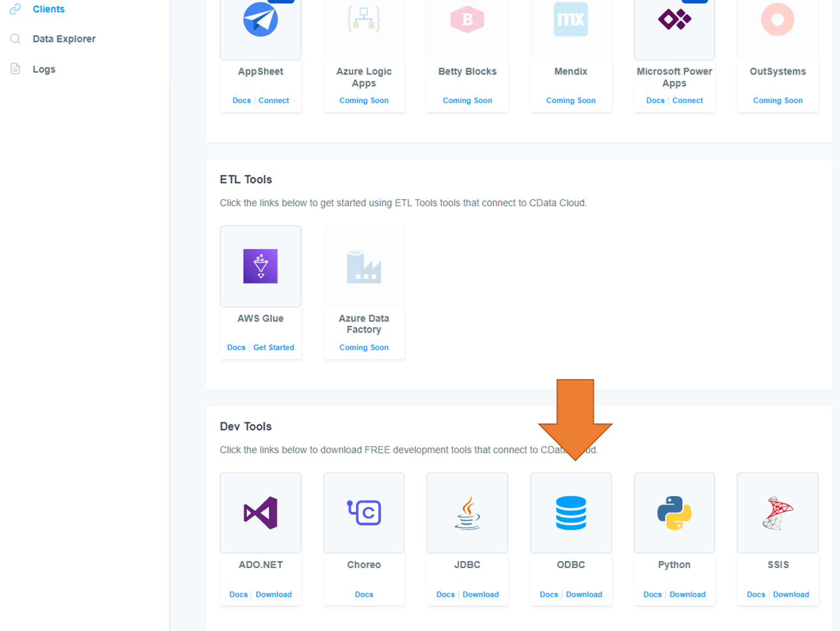Click the Azure Logic Apps icon
The width and height of the screenshot is (840, 631).
pyautogui.click(x=363, y=20)
